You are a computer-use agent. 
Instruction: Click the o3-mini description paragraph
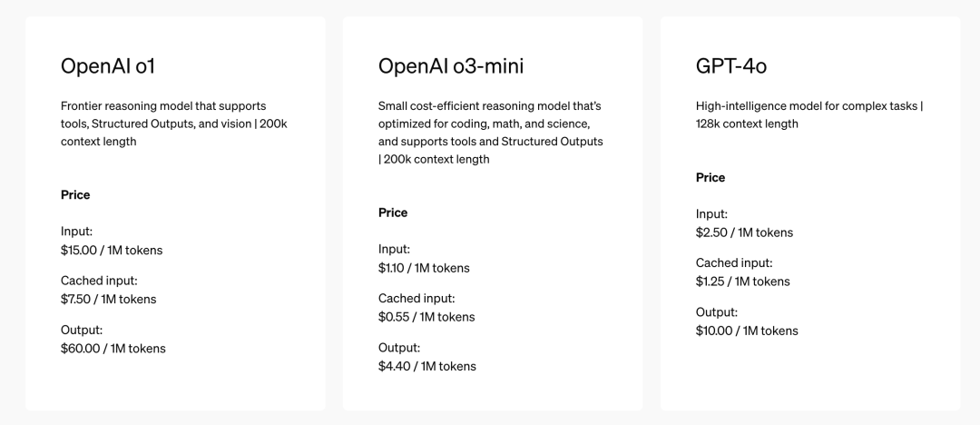coord(491,132)
